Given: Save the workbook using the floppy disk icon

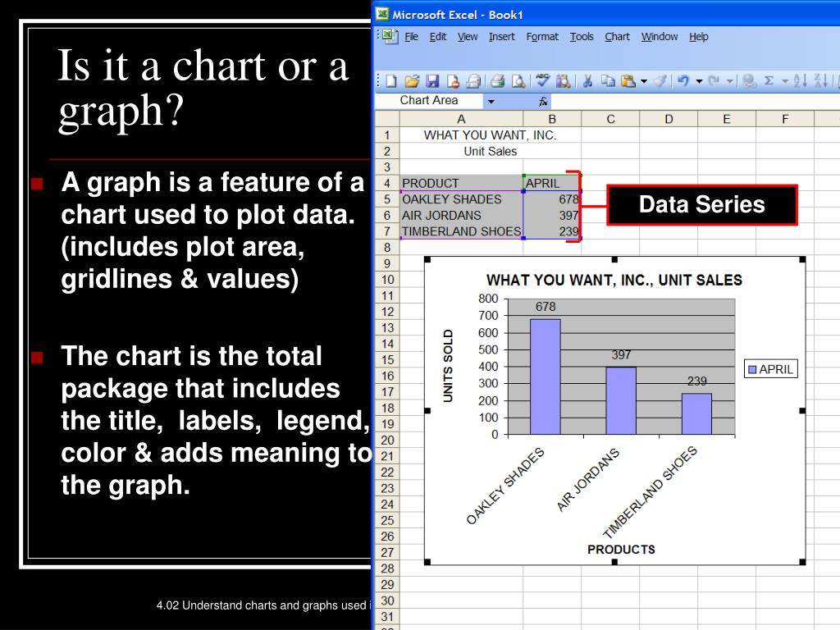Looking at the screenshot, I should [x=432, y=81].
